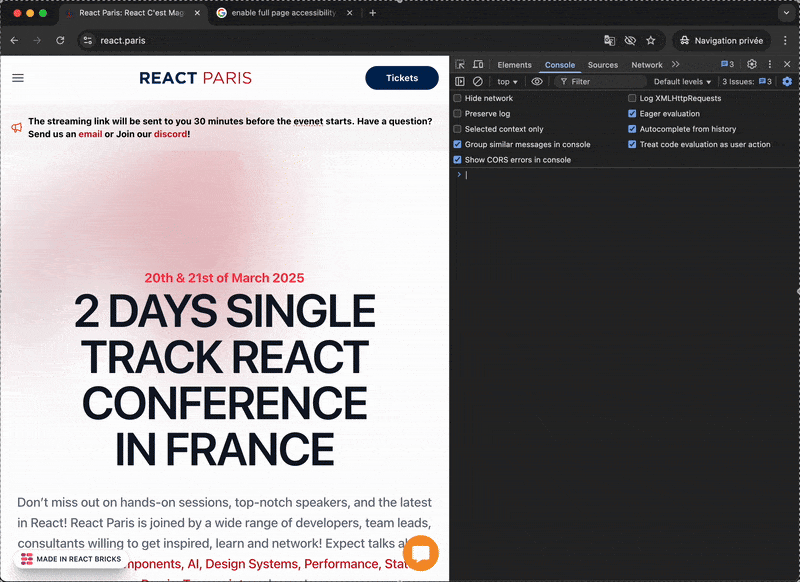Create a live expression with the eye icon
The width and height of the screenshot is (800, 582).
537,82
